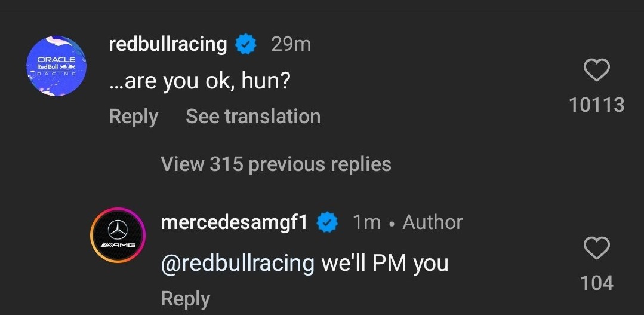View likes list showing 104 count
The image size is (644, 315).
click(597, 283)
